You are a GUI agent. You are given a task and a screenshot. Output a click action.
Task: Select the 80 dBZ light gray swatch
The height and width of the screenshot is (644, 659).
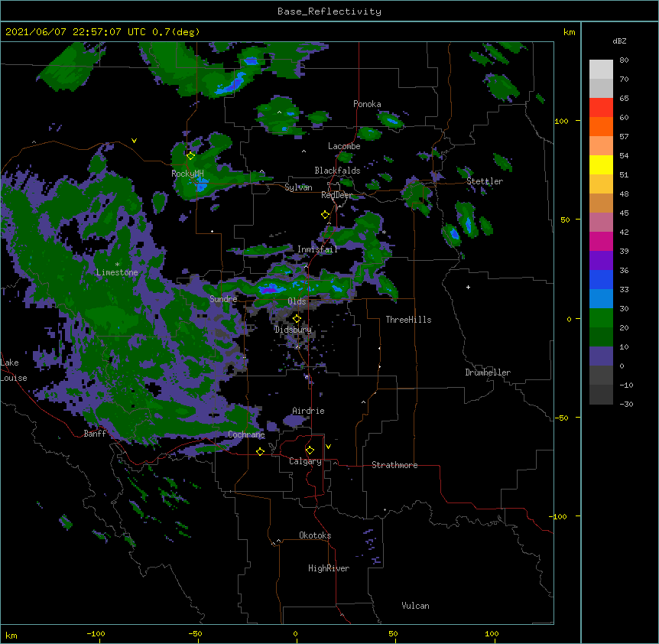(x=601, y=70)
